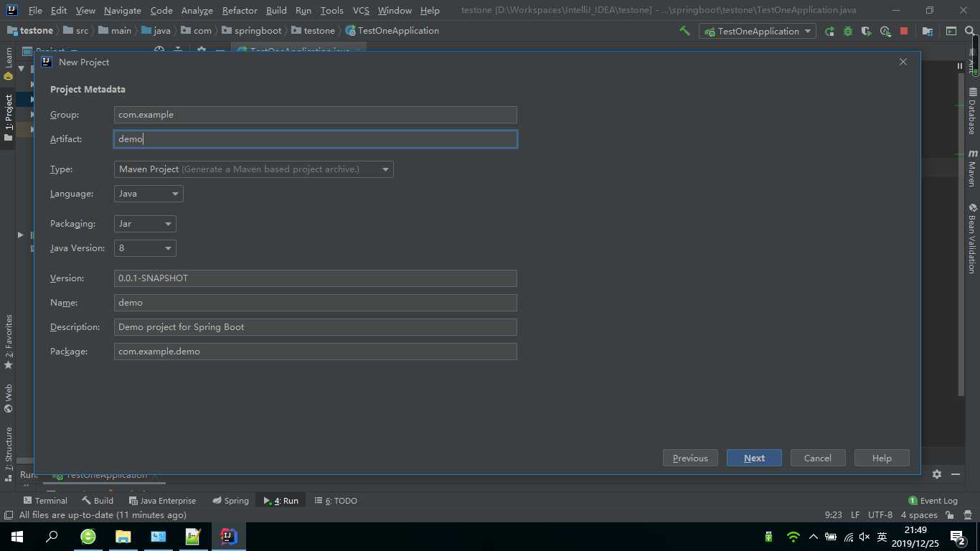Click the Description input field
This screenshot has width=980, height=551.
click(315, 327)
